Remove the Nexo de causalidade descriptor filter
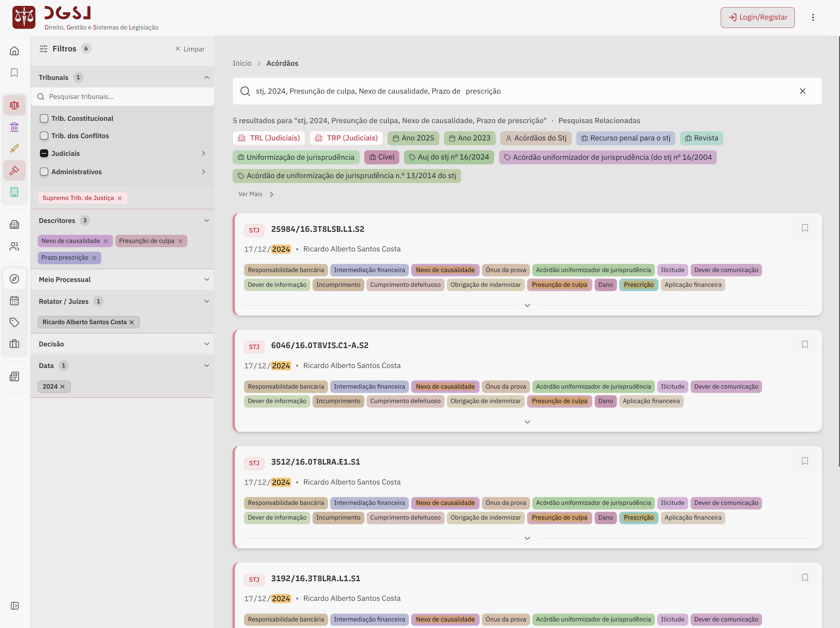The image size is (840, 628). click(x=105, y=241)
